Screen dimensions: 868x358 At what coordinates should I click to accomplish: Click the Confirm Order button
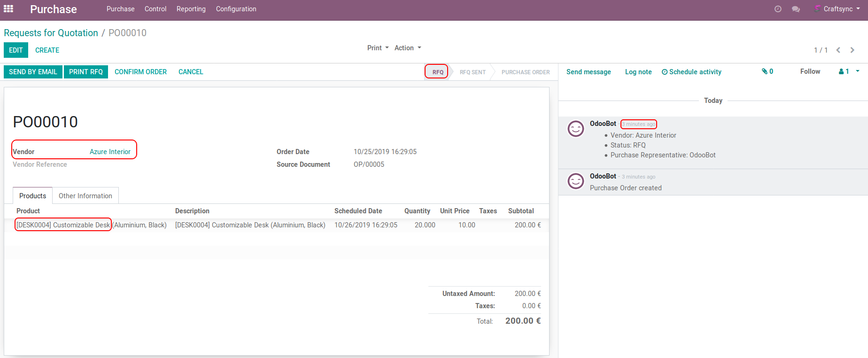(x=140, y=72)
